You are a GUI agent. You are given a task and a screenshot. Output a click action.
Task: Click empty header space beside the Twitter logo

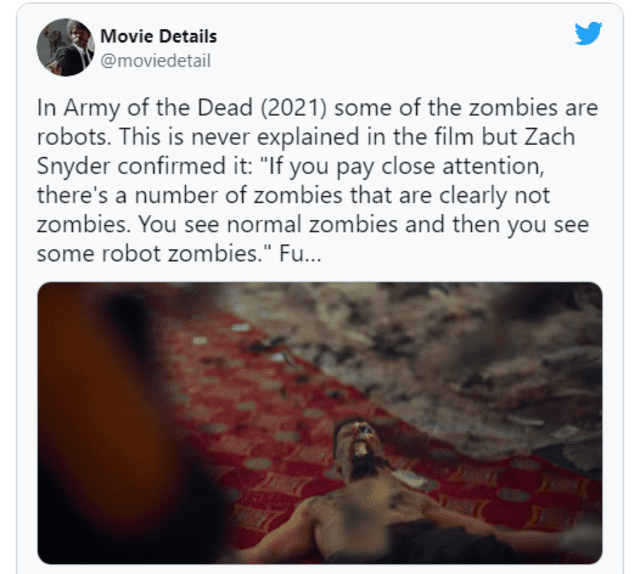pos(392,45)
